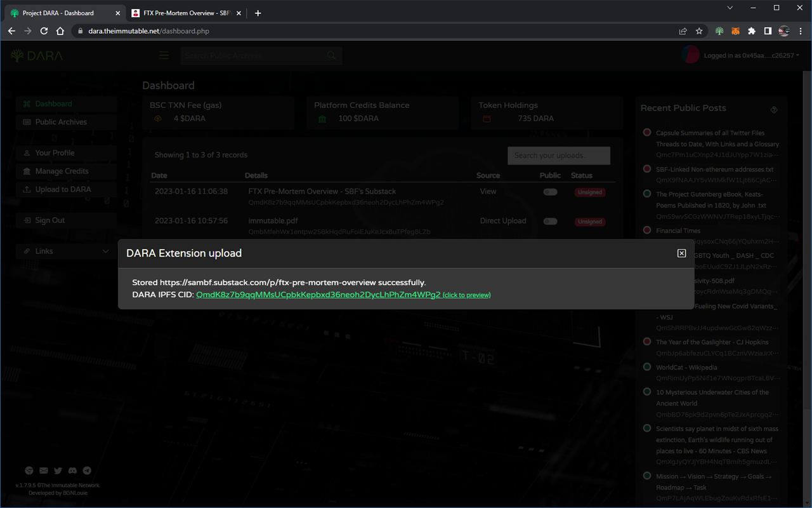Click 'immutable.pdf' upload details

point(273,221)
